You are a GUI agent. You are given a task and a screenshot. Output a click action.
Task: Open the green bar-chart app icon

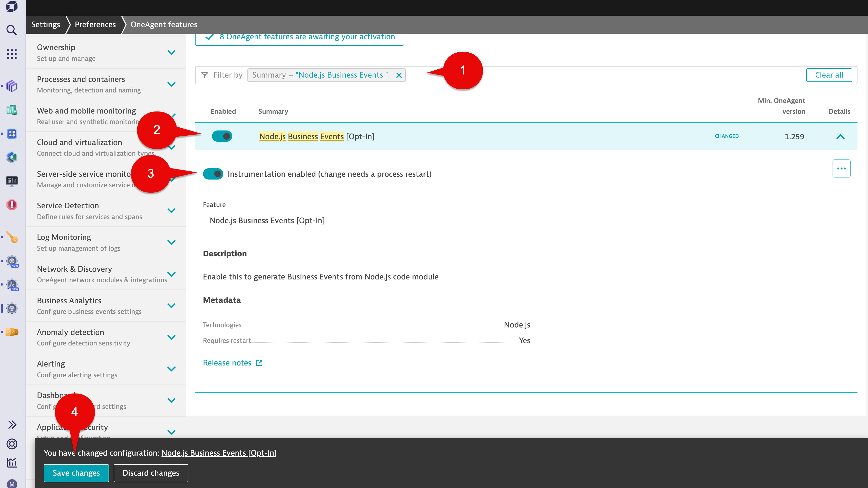pos(12,110)
